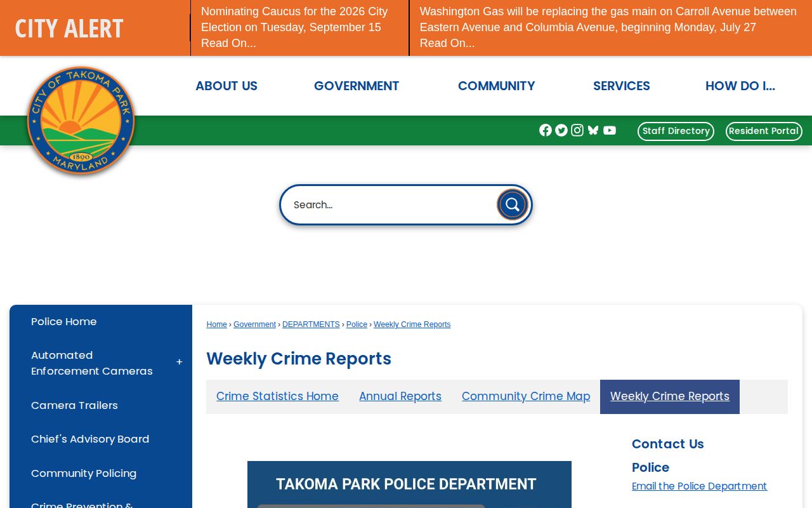
Task: Open the city's Facebook page icon
Action: (x=546, y=130)
